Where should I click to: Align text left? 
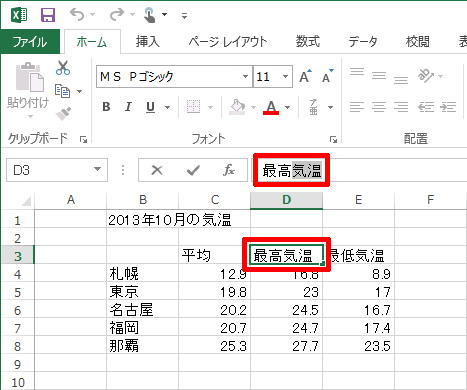pyautogui.click(x=357, y=107)
